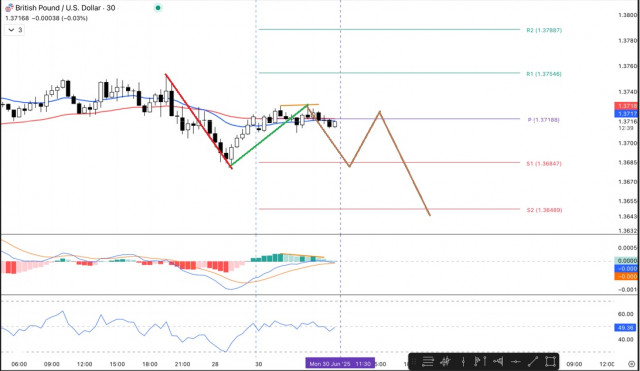Click the 06:00 time axis label

[19, 364]
